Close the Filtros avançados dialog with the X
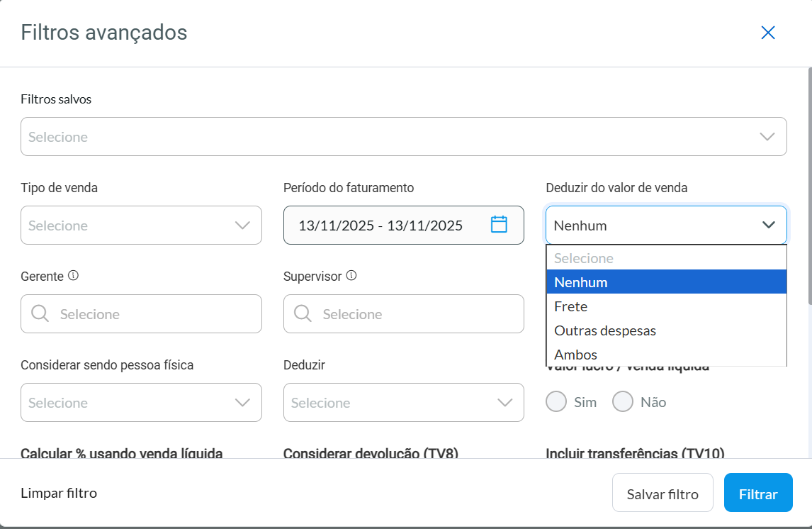Image resolution: width=812 pixels, height=529 pixels. tap(767, 33)
